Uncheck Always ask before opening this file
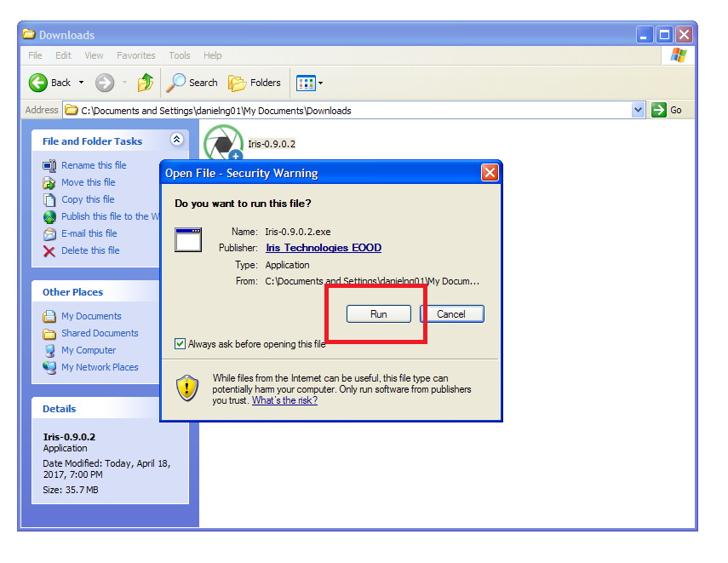 [x=181, y=344]
